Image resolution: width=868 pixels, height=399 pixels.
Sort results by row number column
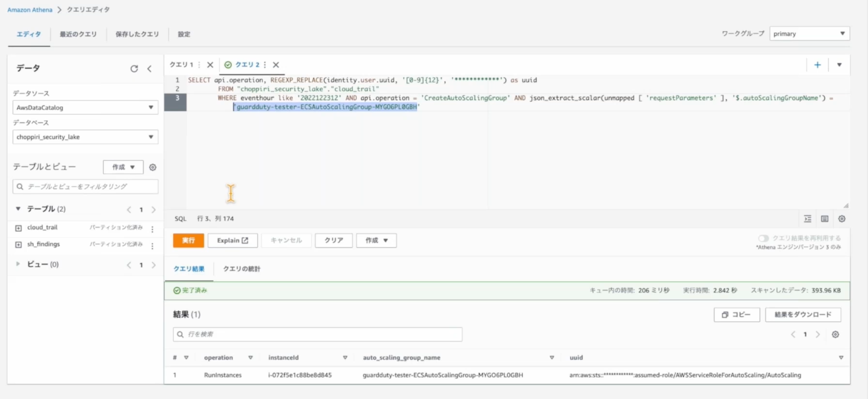(186, 358)
